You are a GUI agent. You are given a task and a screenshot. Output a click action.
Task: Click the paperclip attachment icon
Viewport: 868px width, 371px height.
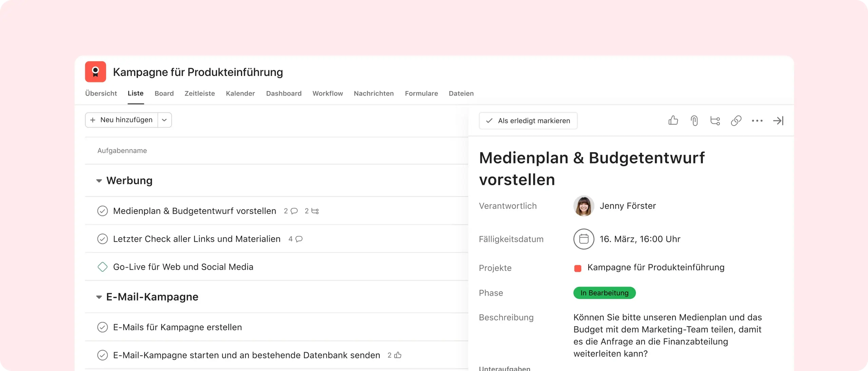694,121
